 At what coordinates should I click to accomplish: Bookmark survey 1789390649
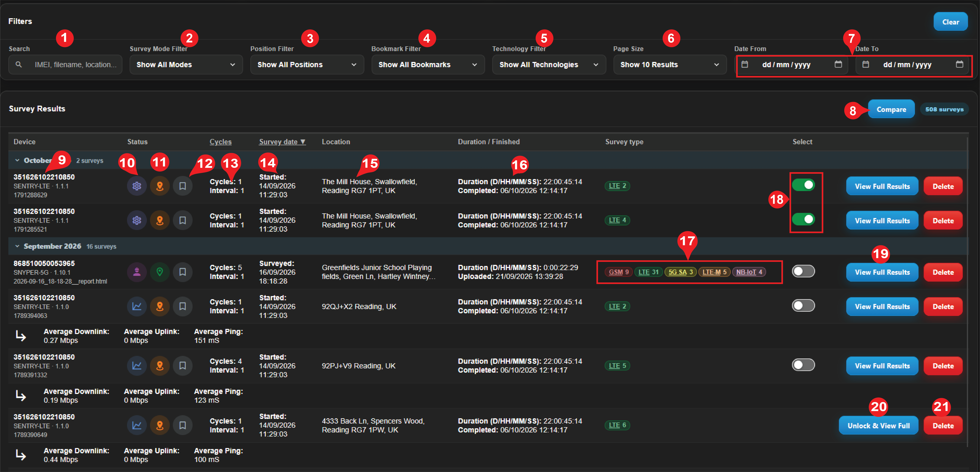click(x=183, y=425)
